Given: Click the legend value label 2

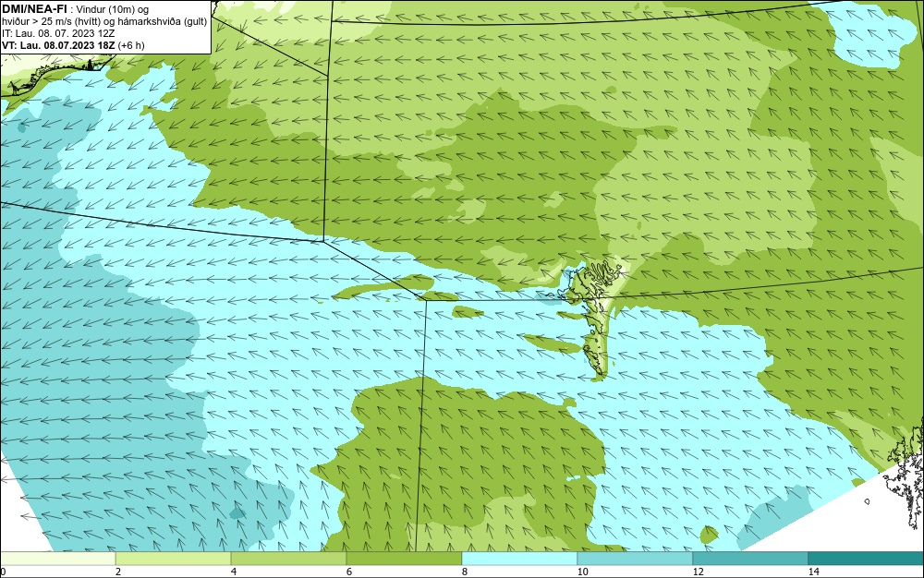Looking at the screenshot, I should tap(118, 572).
